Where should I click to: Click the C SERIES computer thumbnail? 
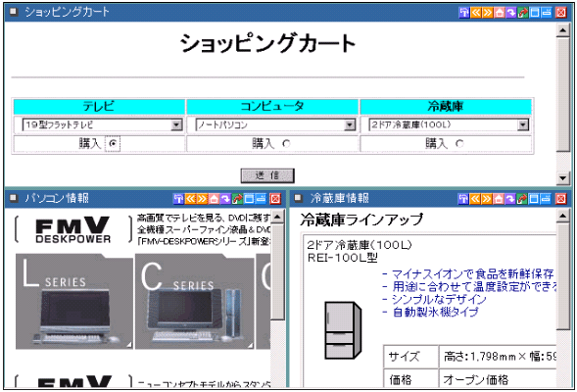tap(195, 302)
